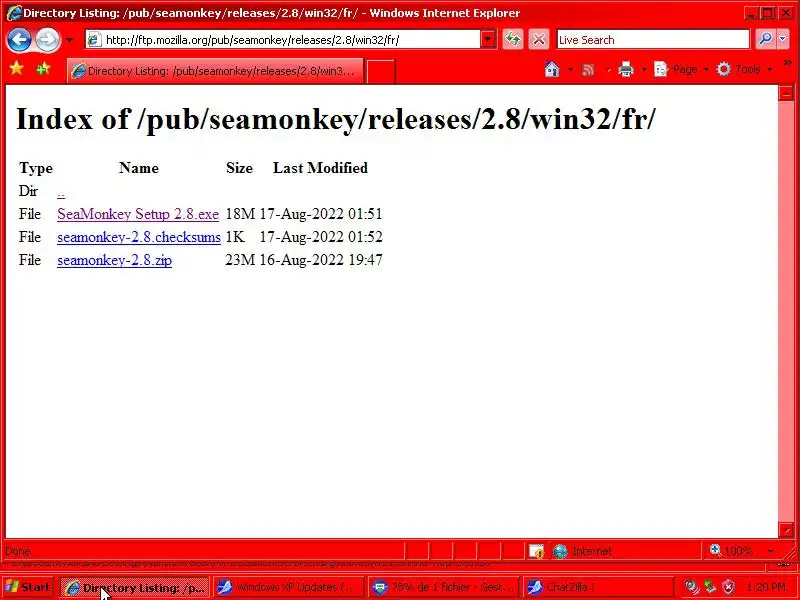Show more toolbar commands chevron
This screenshot has width=800, height=600.
pos(788,63)
